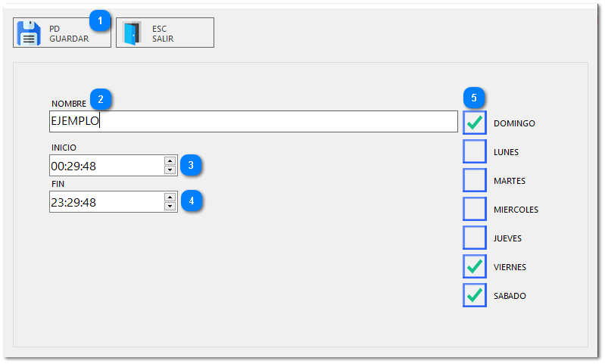Viewport: 605px width, 364px height.
Task: Enable the LUNES checkbox
Action: click(x=475, y=151)
